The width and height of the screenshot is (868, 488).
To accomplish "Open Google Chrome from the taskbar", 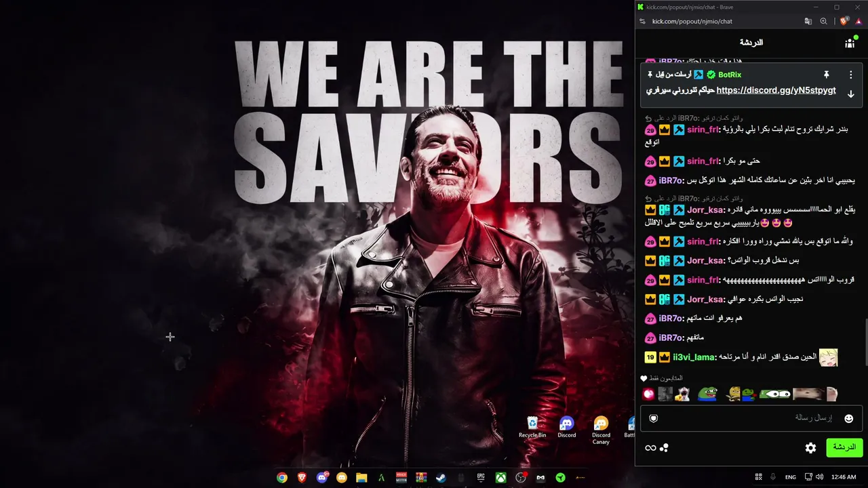I will (x=282, y=477).
